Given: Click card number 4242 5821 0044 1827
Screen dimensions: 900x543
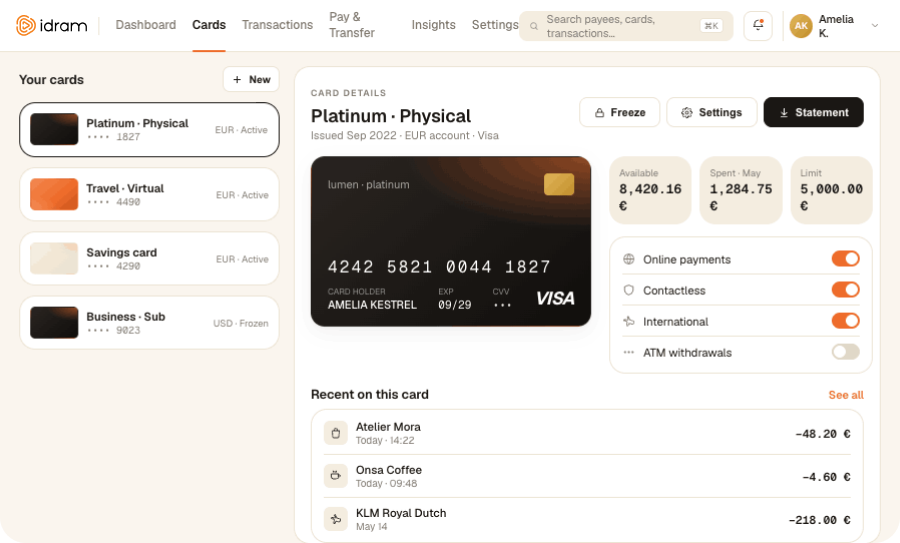Looking at the screenshot, I should coord(439,267).
